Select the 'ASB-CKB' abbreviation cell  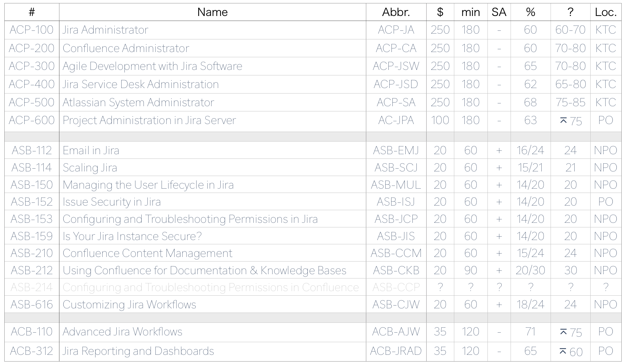(x=396, y=270)
